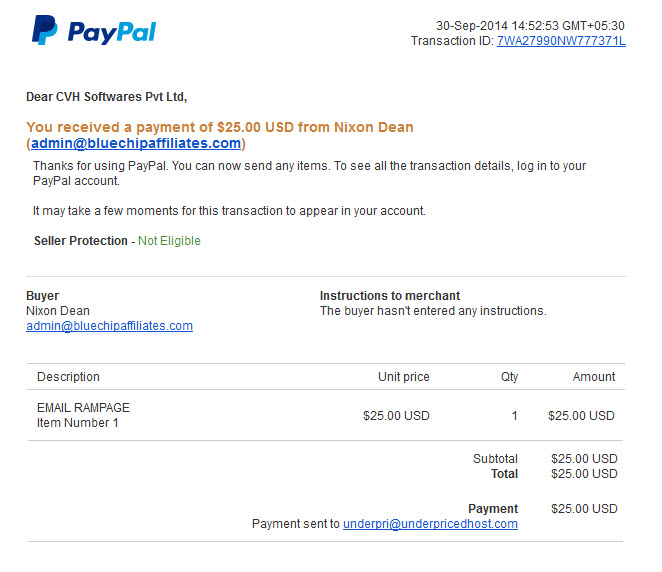Click the Total amount $25.00 USD

click(584, 474)
